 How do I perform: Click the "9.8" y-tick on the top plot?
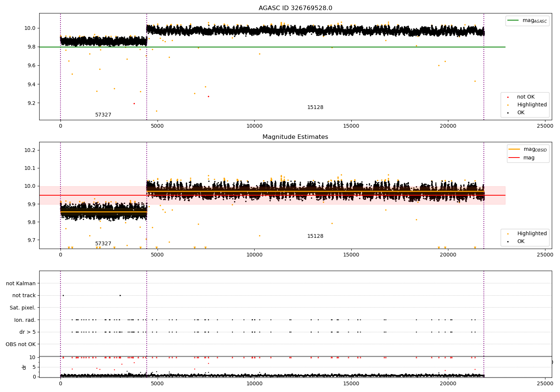pyautogui.click(x=31, y=47)
